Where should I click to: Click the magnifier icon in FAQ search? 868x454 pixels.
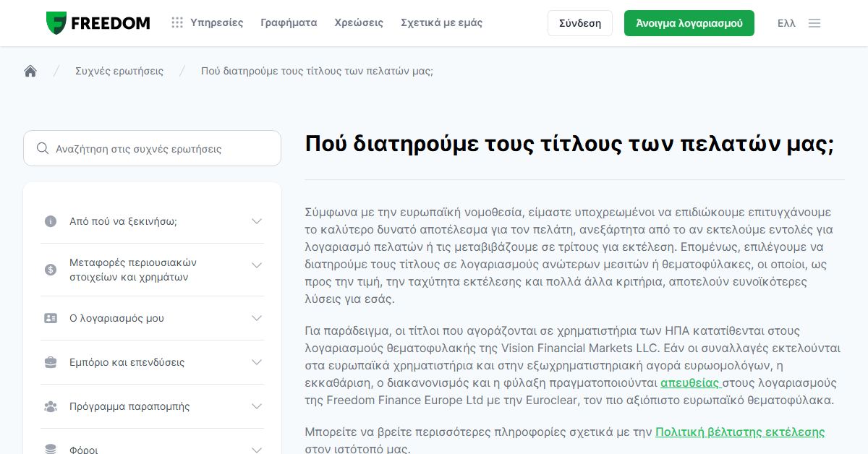43,148
